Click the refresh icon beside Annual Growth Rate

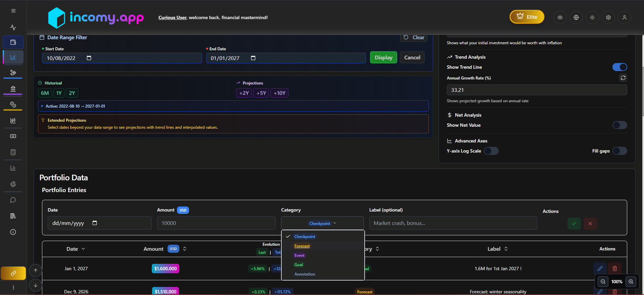(623, 78)
